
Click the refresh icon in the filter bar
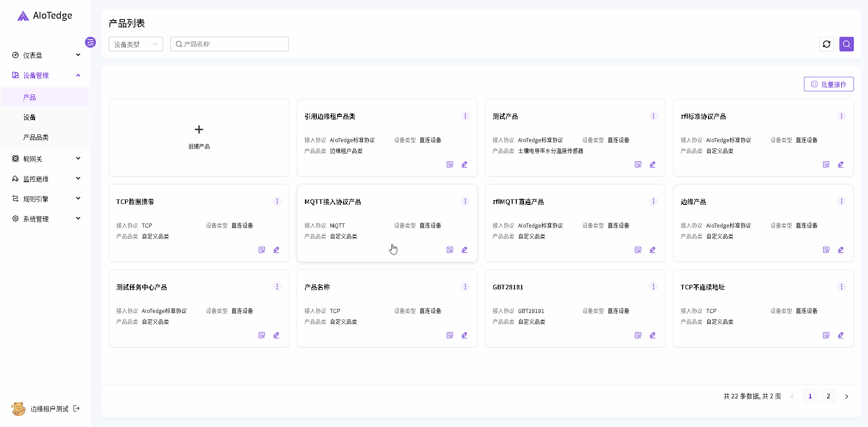[826, 44]
